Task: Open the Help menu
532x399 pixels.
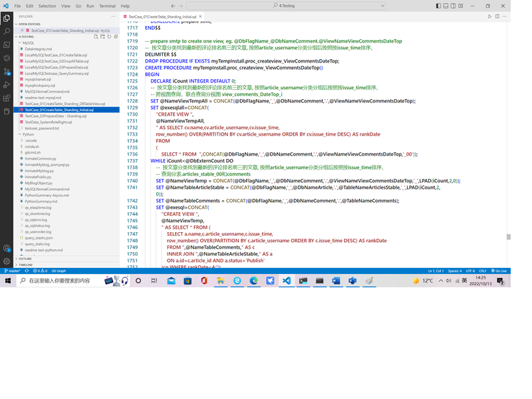Action: (125, 6)
